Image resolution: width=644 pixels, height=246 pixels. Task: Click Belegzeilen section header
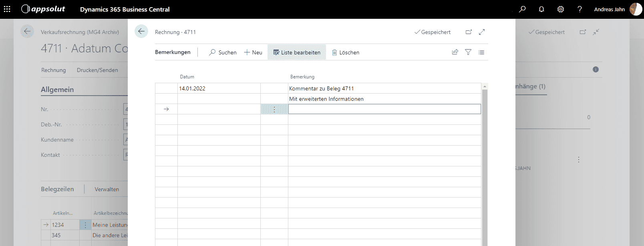[57, 189]
